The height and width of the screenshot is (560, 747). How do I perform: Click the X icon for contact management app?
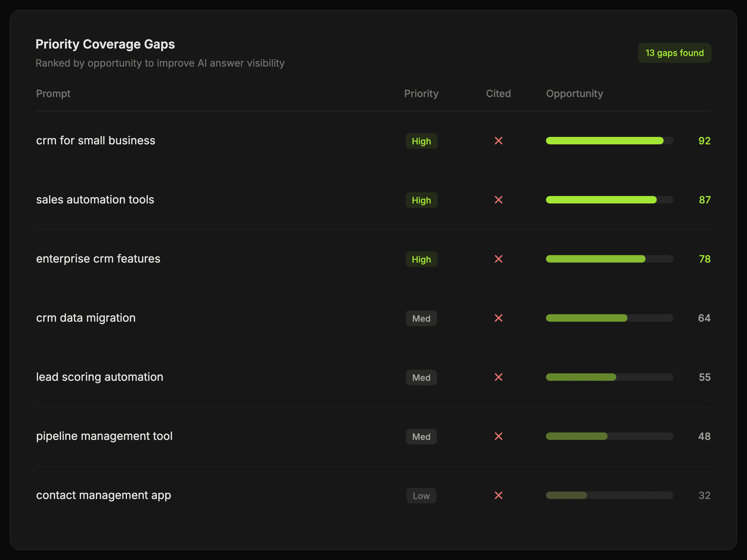click(x=498, y=495)
